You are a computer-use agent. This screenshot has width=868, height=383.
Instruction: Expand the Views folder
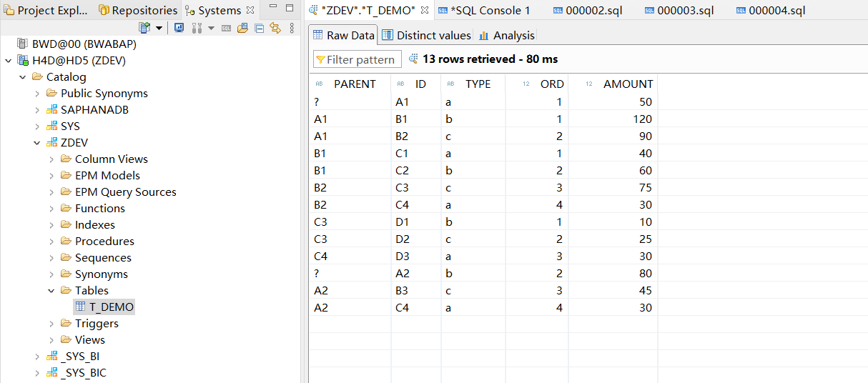tap(51, 340)
